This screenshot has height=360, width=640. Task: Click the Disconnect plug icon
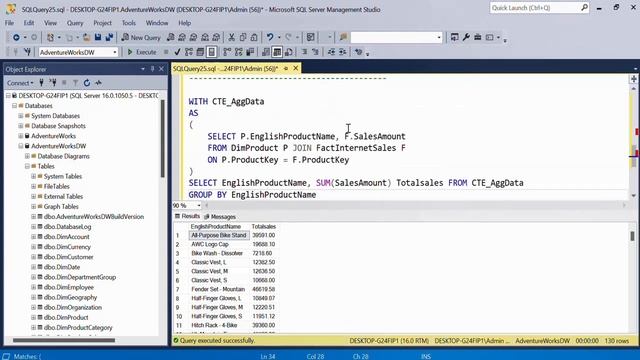coord(53,83)
